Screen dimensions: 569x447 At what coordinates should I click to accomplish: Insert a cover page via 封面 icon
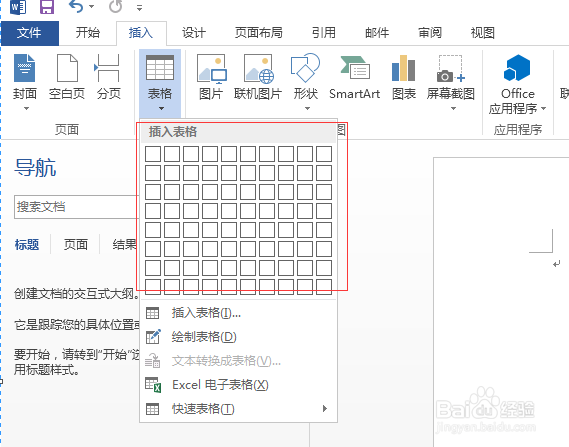coord(24,68)
